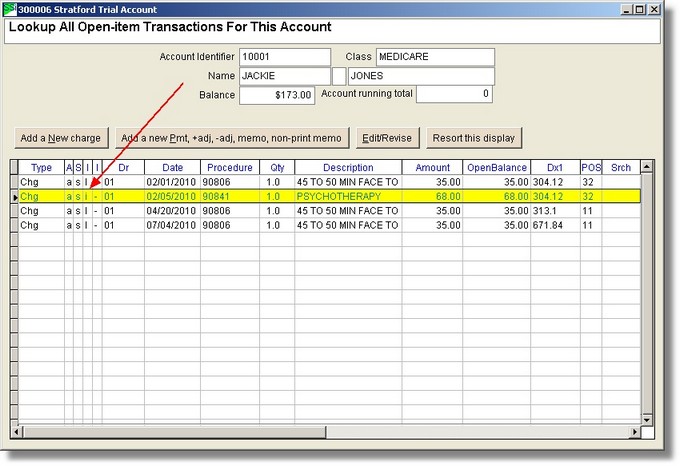Click the POS column header
The width and height of the screenshot is (680, 466).
591,167
